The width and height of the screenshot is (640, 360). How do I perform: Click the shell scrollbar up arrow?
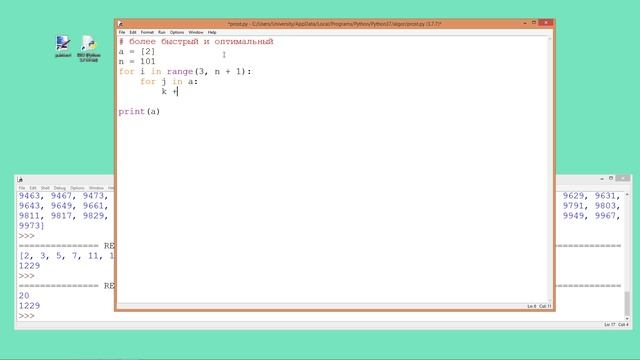[x=627, y=195]
